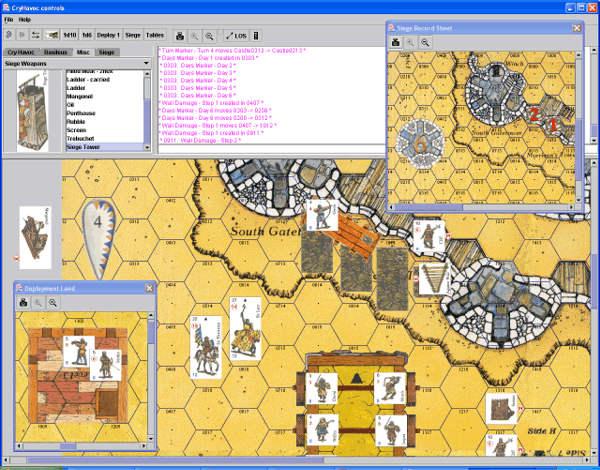
Task: Select the brown siege screen counter near Side H
Action: coord(501,409)
